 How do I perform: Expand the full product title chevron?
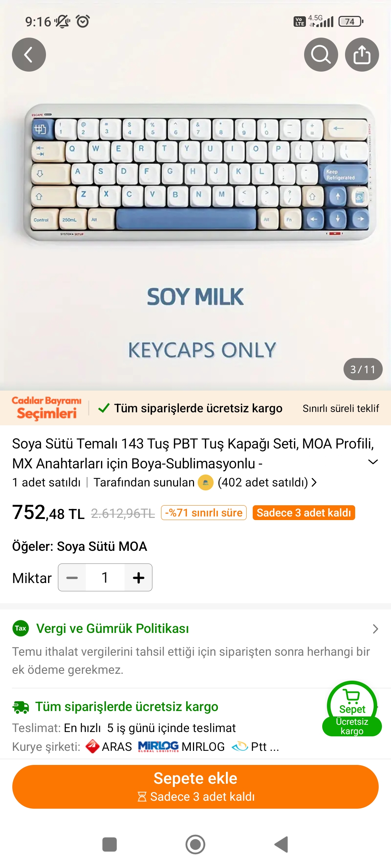[x=373, y=462]
